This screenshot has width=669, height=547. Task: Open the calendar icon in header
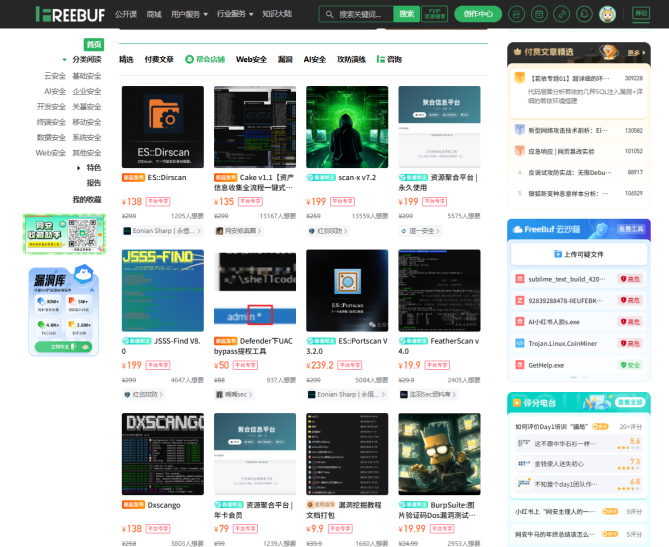(x=539, y=14)
